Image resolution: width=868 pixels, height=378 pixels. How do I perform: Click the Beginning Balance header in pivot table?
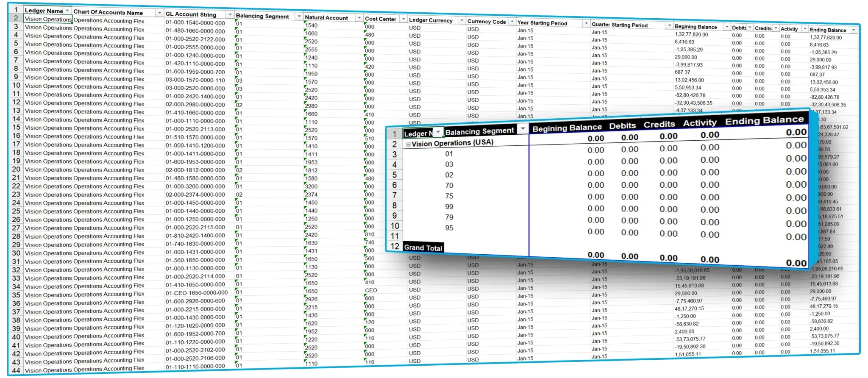(x=567, y=128)
